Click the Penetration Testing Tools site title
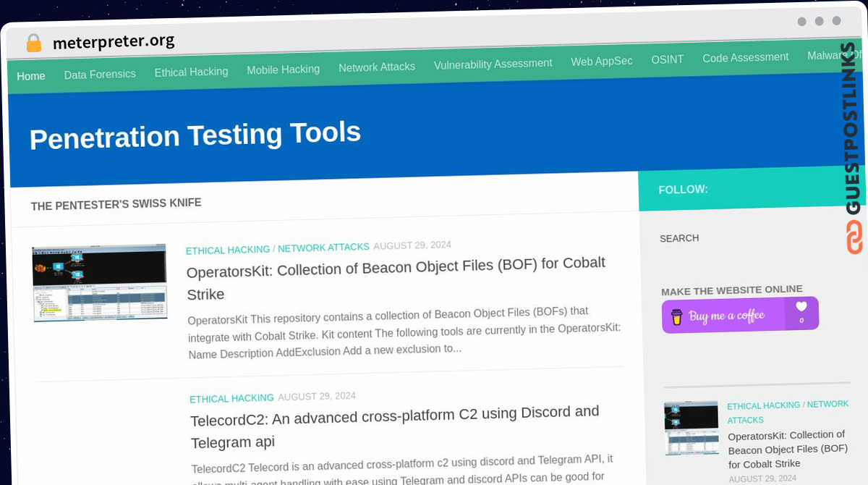The height and width of the screenshot is (485, 868). pyautogui.click(x=195, y=135)
